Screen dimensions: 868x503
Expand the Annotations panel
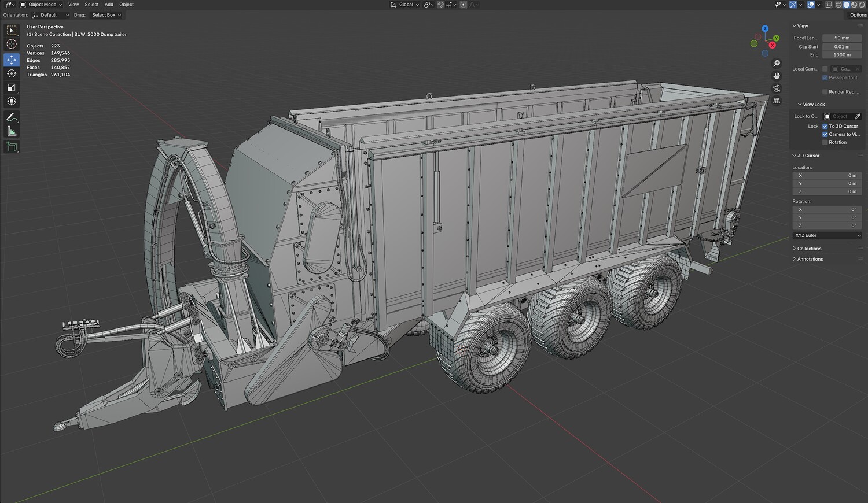coord(809,259)
